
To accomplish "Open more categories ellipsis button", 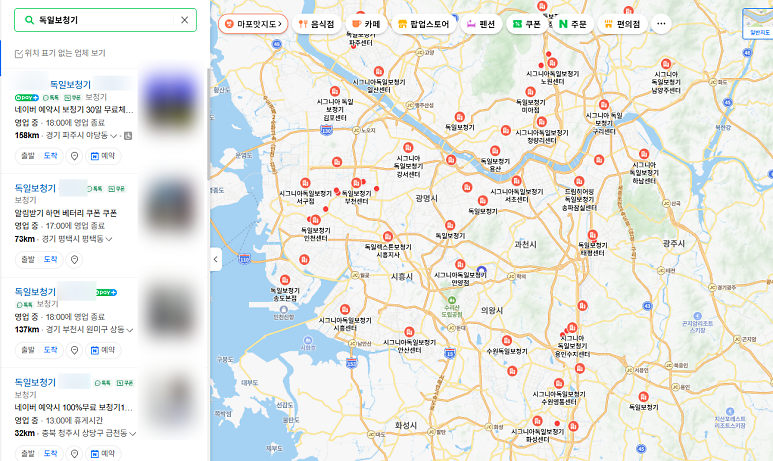I will [661, 24].
